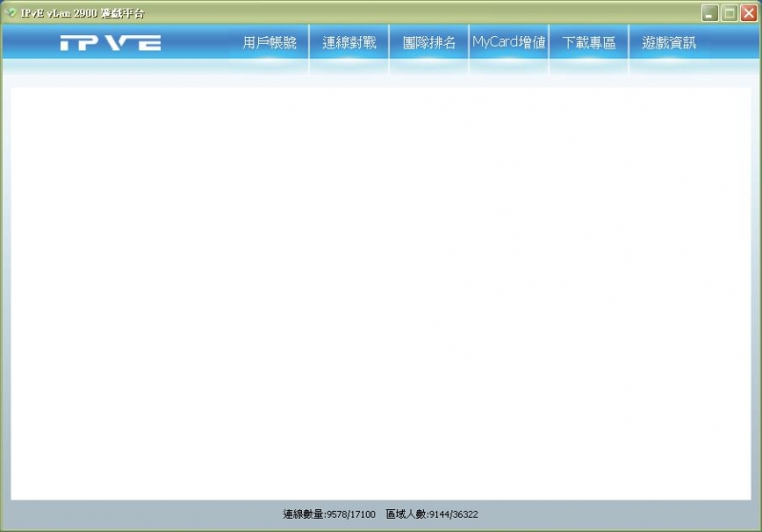Minimize the IPvE vLan window
762x532 pixels.
(x=710, y=13)
